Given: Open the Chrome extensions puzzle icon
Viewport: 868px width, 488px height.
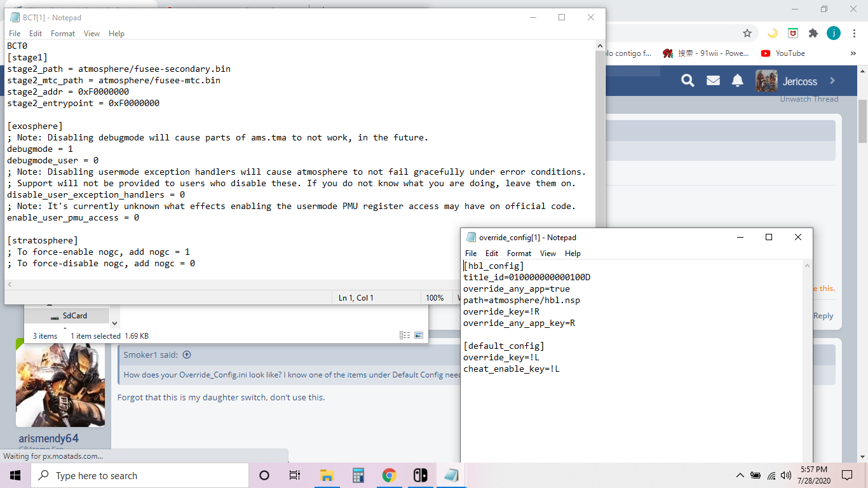Looking at the screenshot, I should [813, 33].
